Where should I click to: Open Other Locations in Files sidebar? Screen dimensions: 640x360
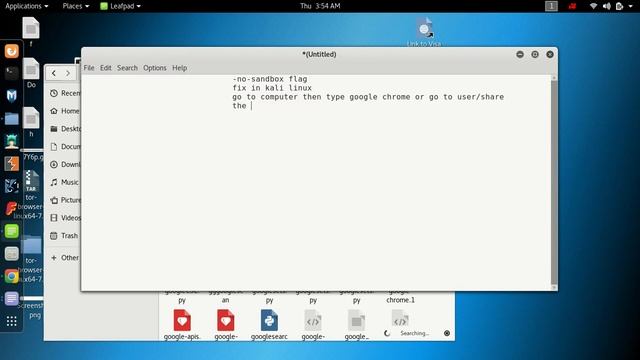(x=65, y=258)
